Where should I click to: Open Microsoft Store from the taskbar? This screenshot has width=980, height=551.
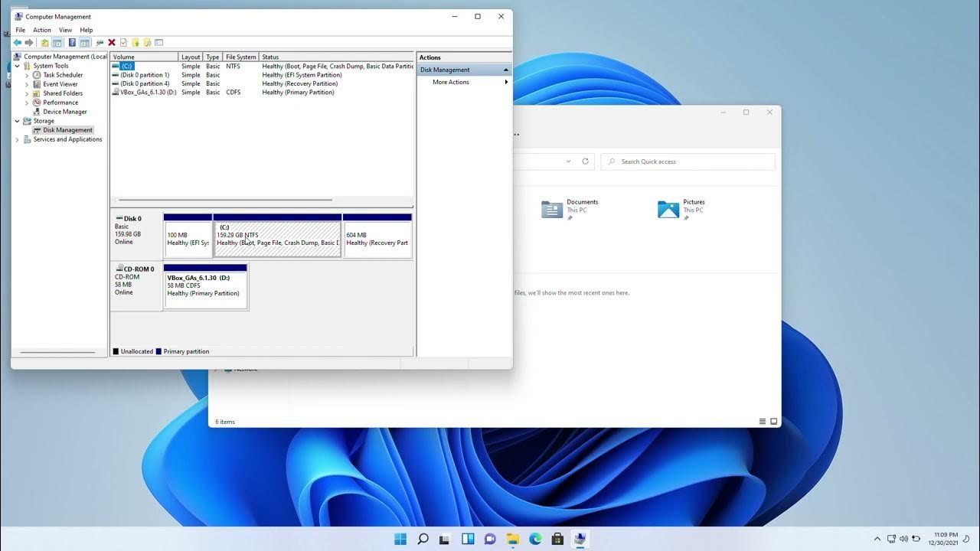pos(558,539)
